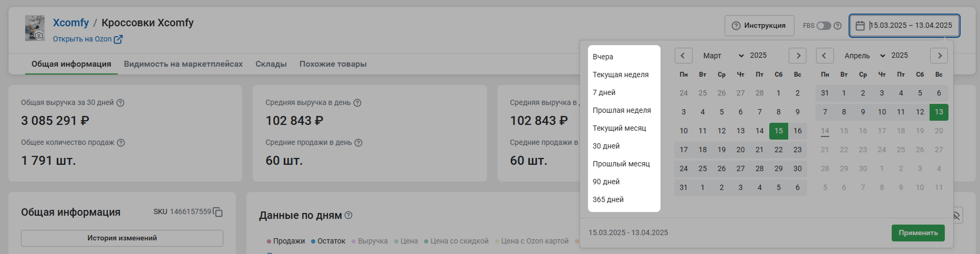Open the Март month dropdown
The width and height of the screenshot is (980, 254).
coord(723,56)
